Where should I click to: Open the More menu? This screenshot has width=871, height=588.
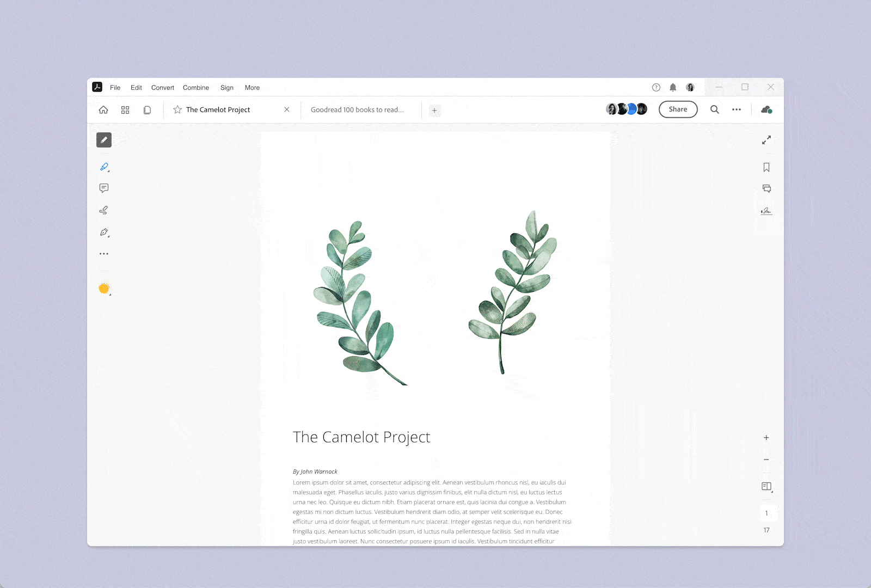[252, 88]
